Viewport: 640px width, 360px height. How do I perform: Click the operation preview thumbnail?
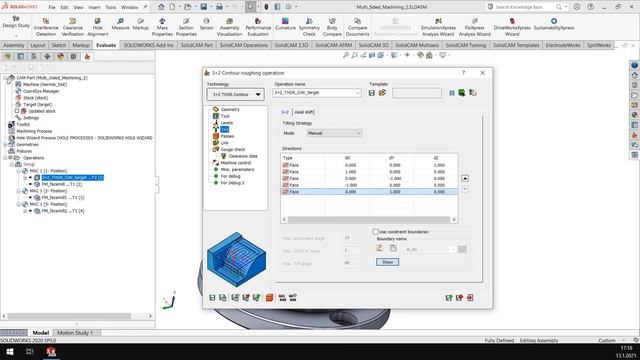pyautogui.click(x=236, y=259)
